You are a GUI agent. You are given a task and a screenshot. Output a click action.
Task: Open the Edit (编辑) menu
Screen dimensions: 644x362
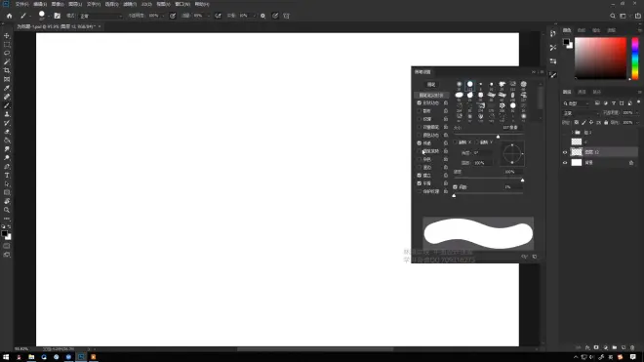click(x=40, y=4)
